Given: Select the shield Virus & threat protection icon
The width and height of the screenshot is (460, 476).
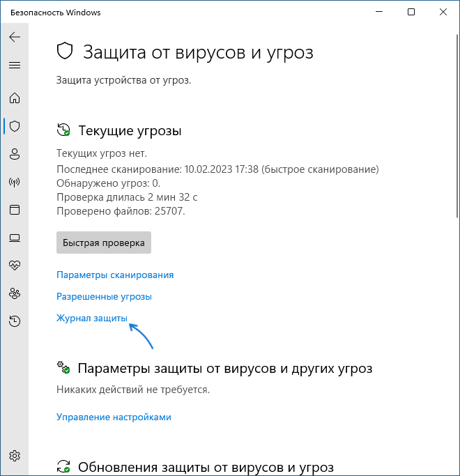Looking at the screenshot, I should [15, 126].
